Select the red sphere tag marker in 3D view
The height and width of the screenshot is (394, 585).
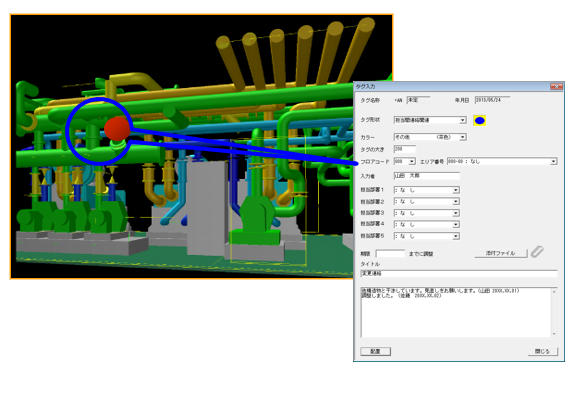point(117,129)
